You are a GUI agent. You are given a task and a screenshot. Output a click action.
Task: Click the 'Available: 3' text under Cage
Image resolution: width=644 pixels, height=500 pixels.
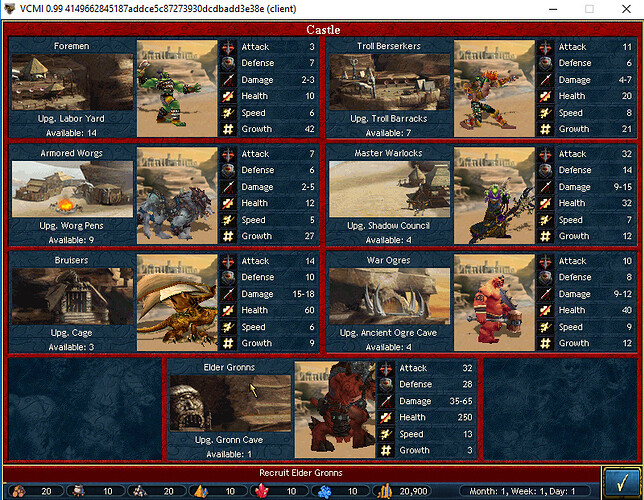(x=71, y=347)
